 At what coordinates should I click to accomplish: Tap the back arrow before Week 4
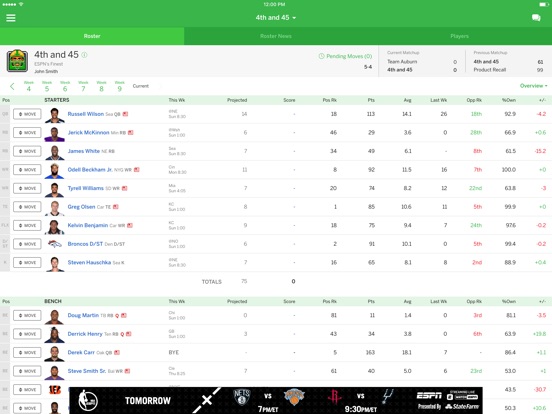pyautogui.click(x=12, y=86)
